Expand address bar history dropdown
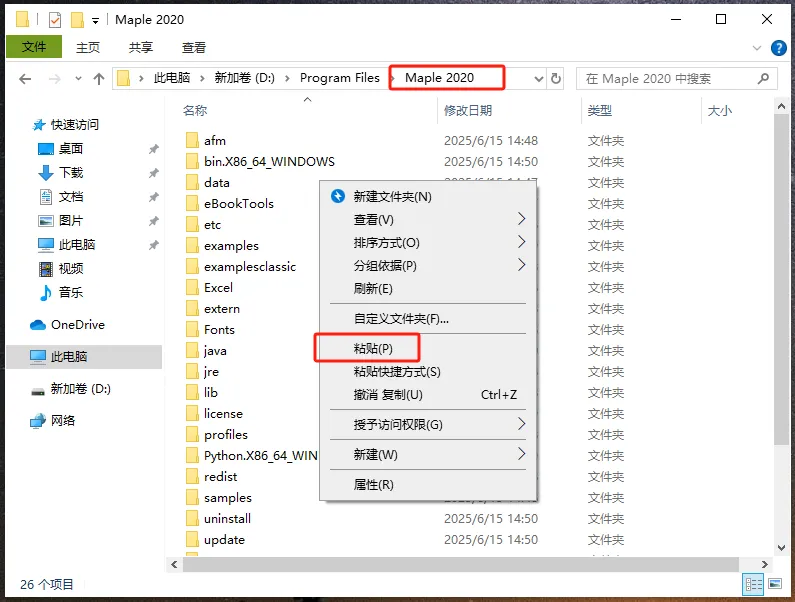This screenshot has width=795, height=602. click(x=539, y=79)
